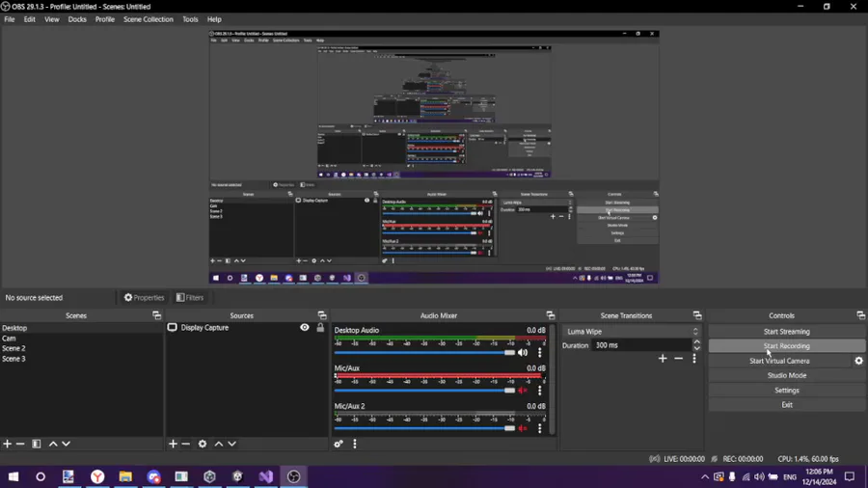Open Luma Wipe transition dropdown
This screenshot has height=488, width=868.
click(632, 332)
